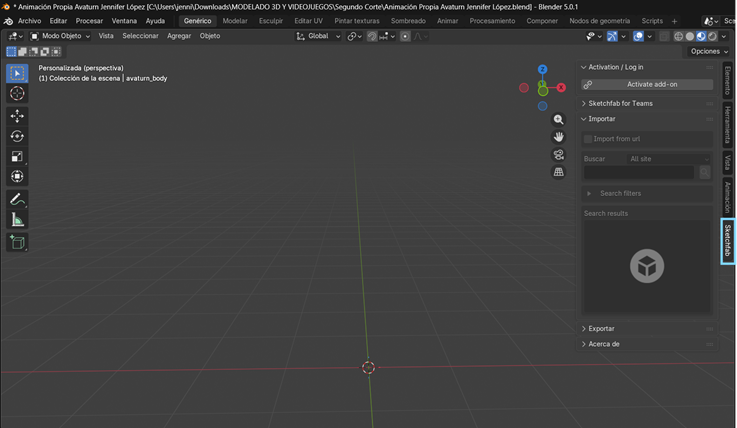The width and height of the screenshot is (737, 428).
Task: Toggle X-ray display
Action: click(x=664, y=36)
